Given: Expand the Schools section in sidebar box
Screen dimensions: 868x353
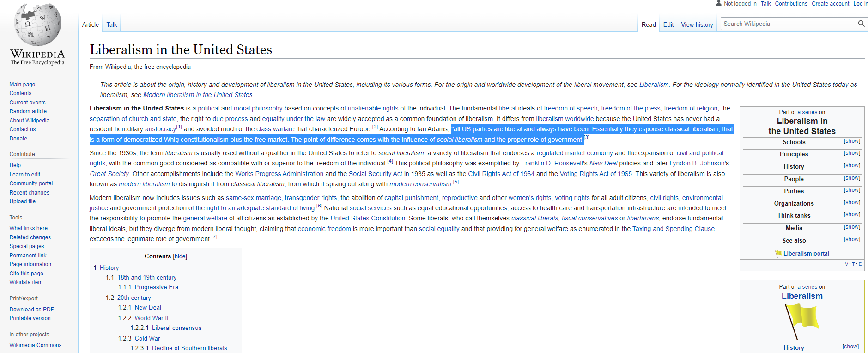Looking at the screenshot, I should coord(851,141).
